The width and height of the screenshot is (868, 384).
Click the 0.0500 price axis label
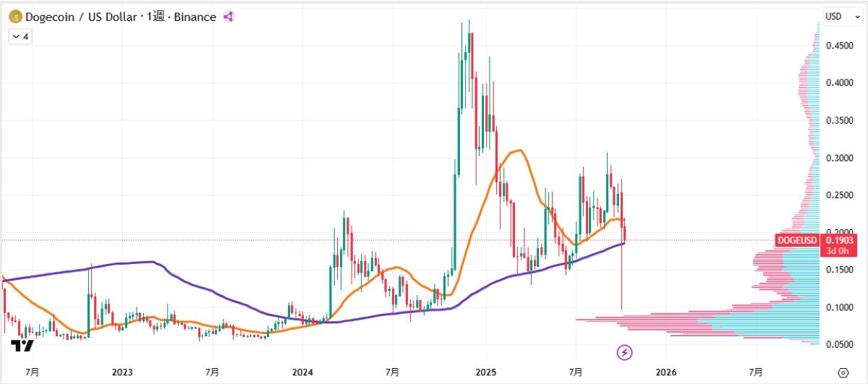point(838,345)
